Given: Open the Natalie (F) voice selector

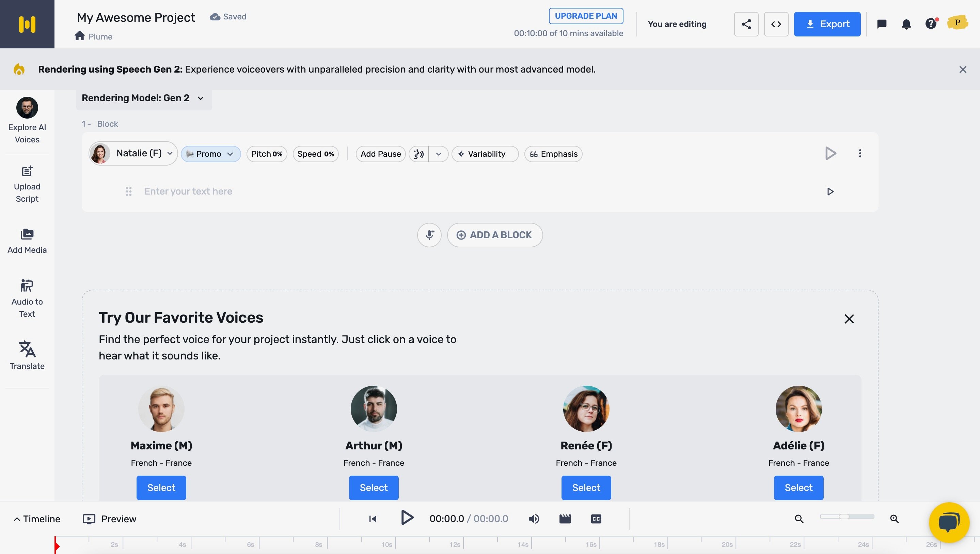Looking at the screenshot, I should (133, 153).
